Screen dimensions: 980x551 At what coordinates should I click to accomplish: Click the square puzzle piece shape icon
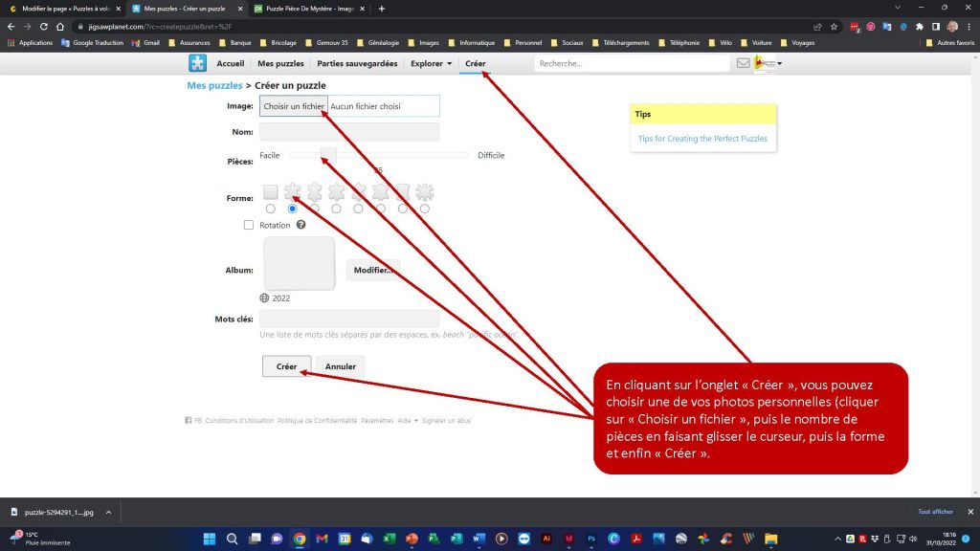[271, 192]
